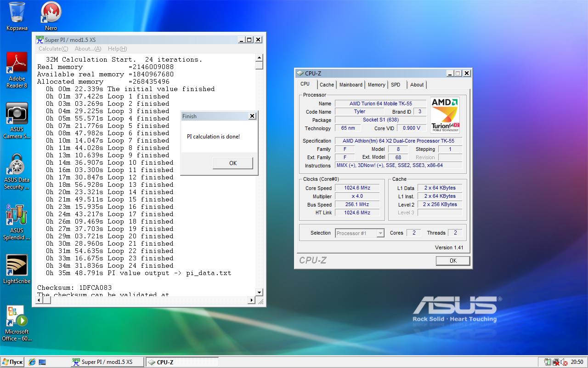
Task: Click the L1 Data cache value
Action: click(x=440, y=188)
